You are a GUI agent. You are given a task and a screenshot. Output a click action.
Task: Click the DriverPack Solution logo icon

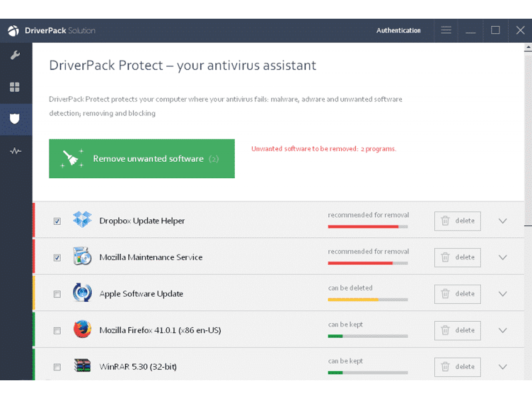[13, 31]
